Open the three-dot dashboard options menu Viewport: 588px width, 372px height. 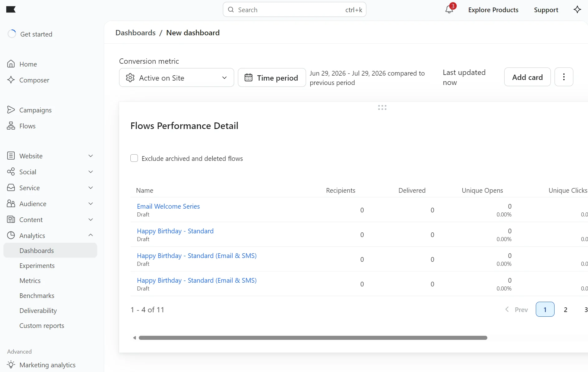click(564, 77)
